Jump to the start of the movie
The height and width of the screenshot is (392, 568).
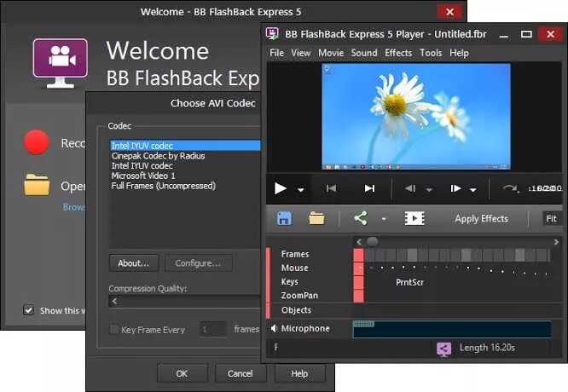331,188
